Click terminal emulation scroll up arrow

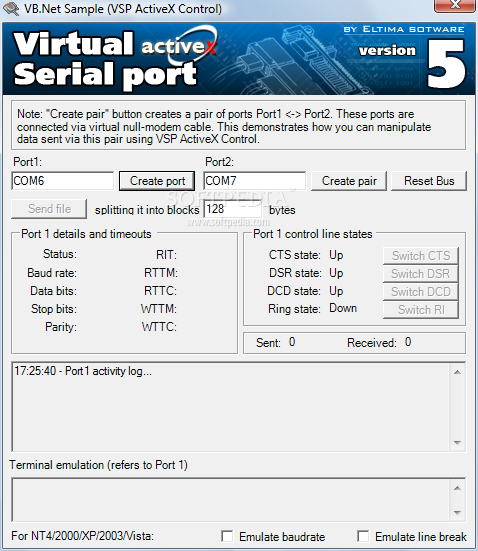tap(457, 488)
